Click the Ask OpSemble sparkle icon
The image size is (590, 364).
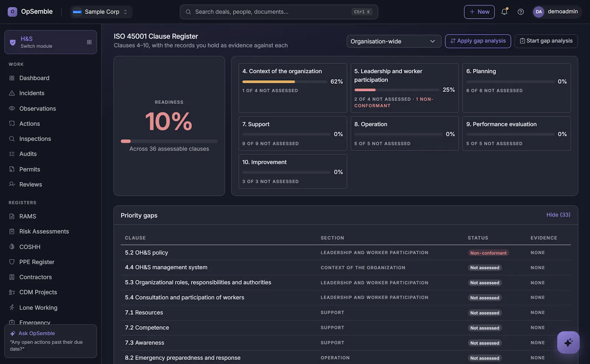click(13, 333)
